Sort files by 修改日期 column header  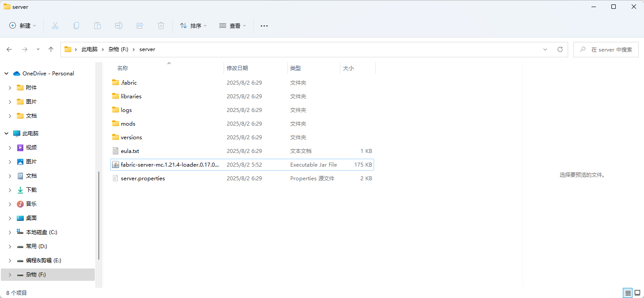237,68
